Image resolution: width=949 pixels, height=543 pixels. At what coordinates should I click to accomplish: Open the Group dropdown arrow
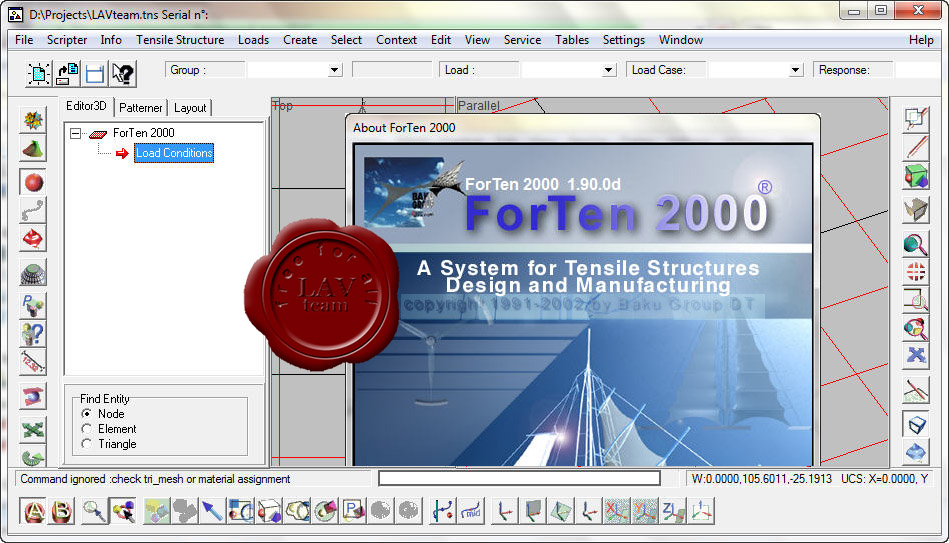coord(334,70)
